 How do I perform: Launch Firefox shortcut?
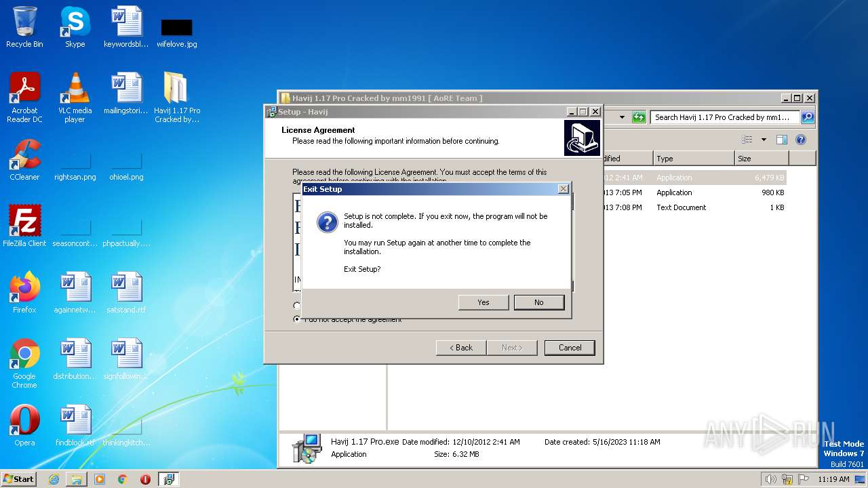click(24, 293)
